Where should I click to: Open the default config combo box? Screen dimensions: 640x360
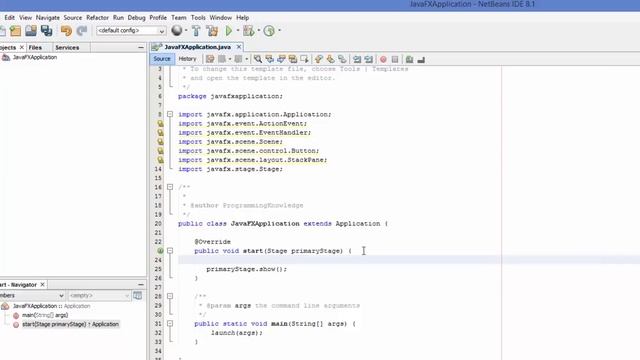tap(131, 31)
